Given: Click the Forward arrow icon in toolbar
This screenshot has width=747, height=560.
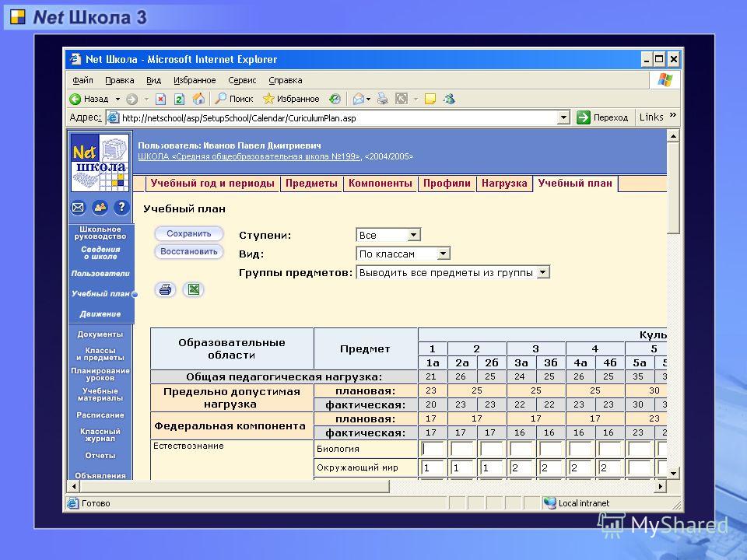Looking at the screenshot, I should pyautogui.click(x=132, y=99).
